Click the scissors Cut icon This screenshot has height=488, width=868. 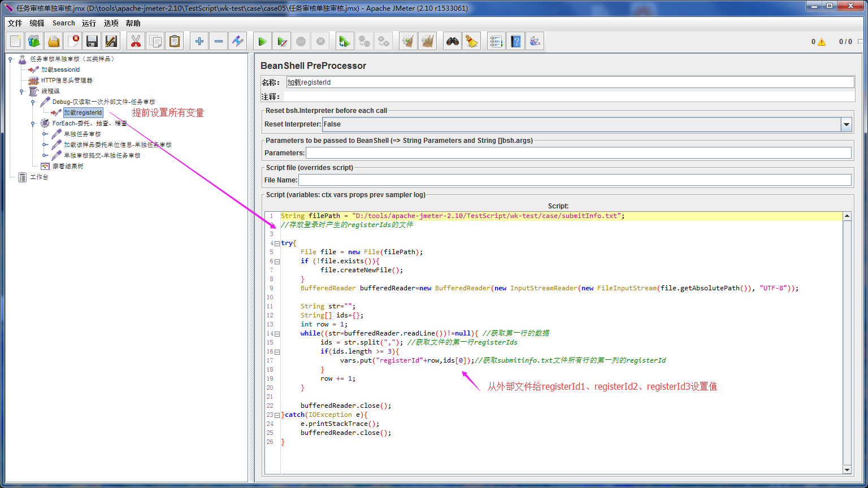pos(136,41)
